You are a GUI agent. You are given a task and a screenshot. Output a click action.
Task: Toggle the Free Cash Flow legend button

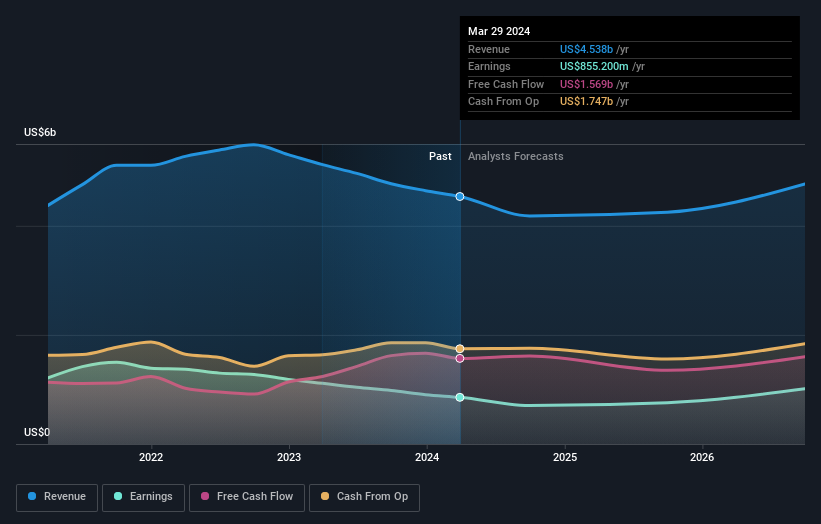[x=247, y=497]
